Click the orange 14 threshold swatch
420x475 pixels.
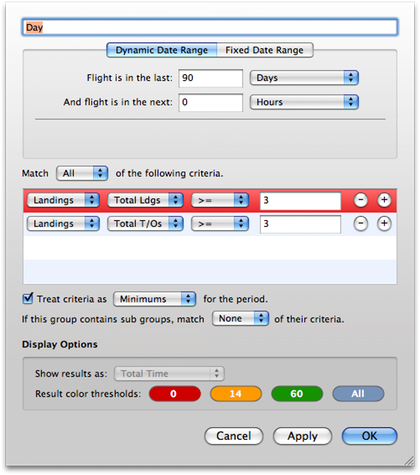click(236, 394)
